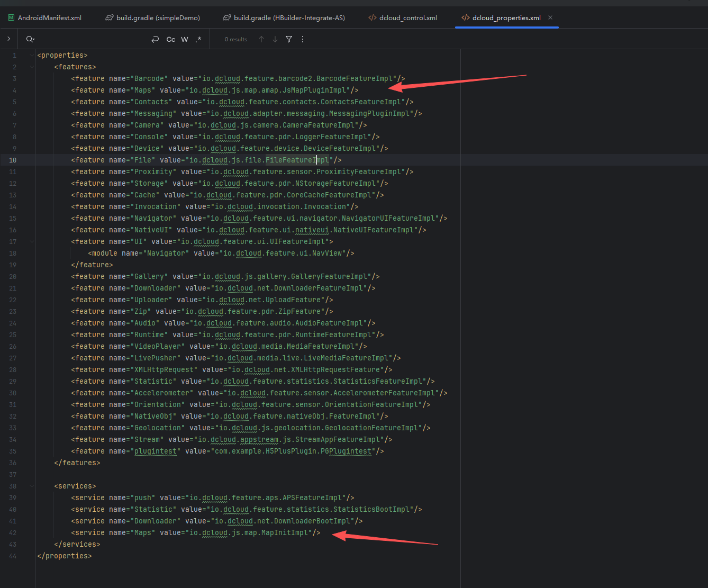708x588 pixels.
Task: Click "NavigatorUIFeatureImpl" on line 15
Action: pos(388,218)
